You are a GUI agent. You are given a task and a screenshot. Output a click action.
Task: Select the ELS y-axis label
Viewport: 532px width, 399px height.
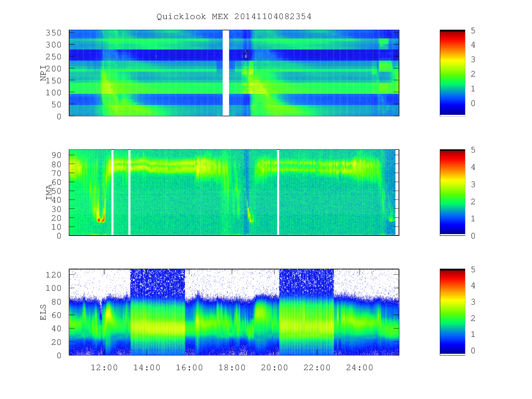tap(43, 312)
